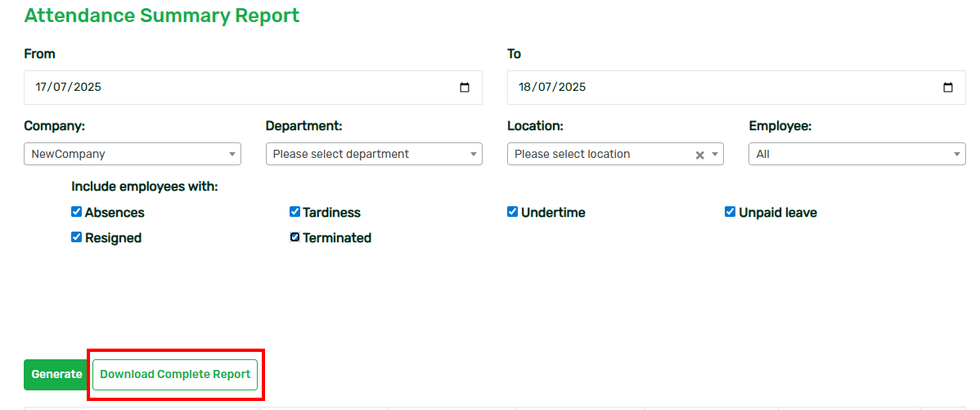980x410 pixels.
Task: Toggle the Absences checkbox
Action: click(76, 212)
